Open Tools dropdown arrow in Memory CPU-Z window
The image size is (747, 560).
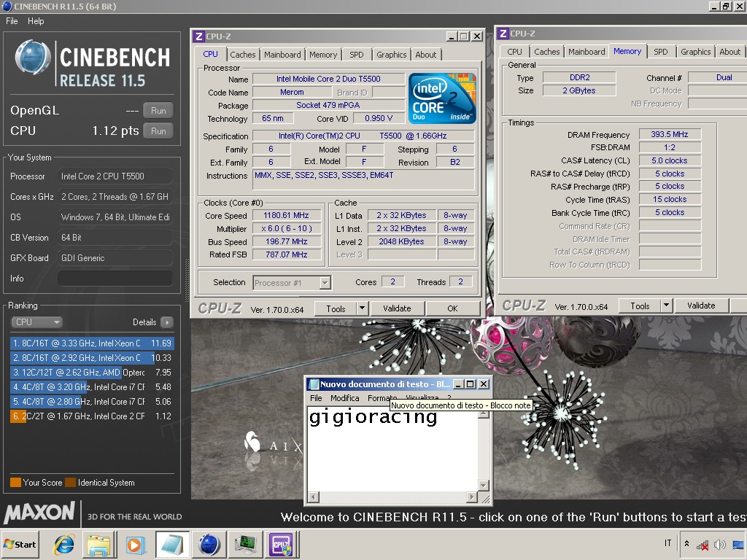click(667, 306)
